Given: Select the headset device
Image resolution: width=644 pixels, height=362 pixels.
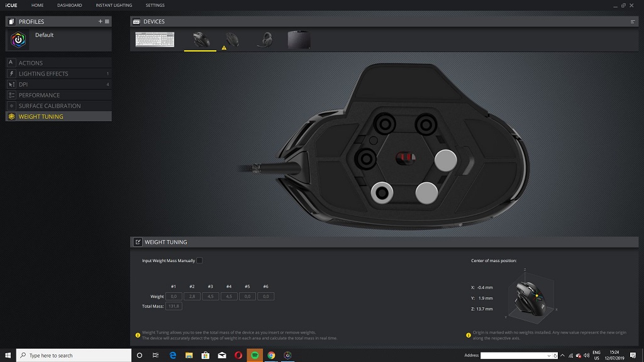Looking at the screenshot, I should (x=265, y=40).
